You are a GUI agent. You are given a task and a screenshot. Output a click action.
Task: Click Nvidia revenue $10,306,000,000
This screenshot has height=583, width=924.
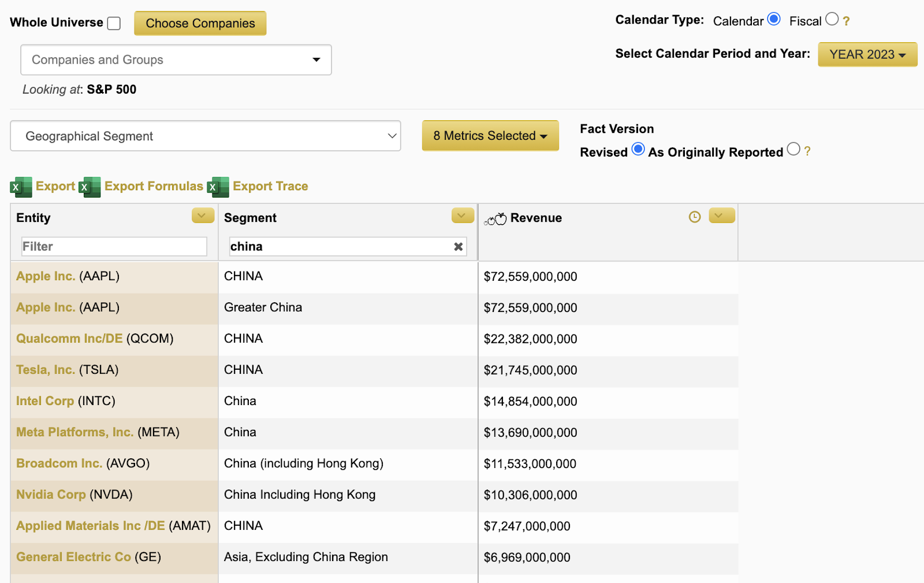[530, 495]
